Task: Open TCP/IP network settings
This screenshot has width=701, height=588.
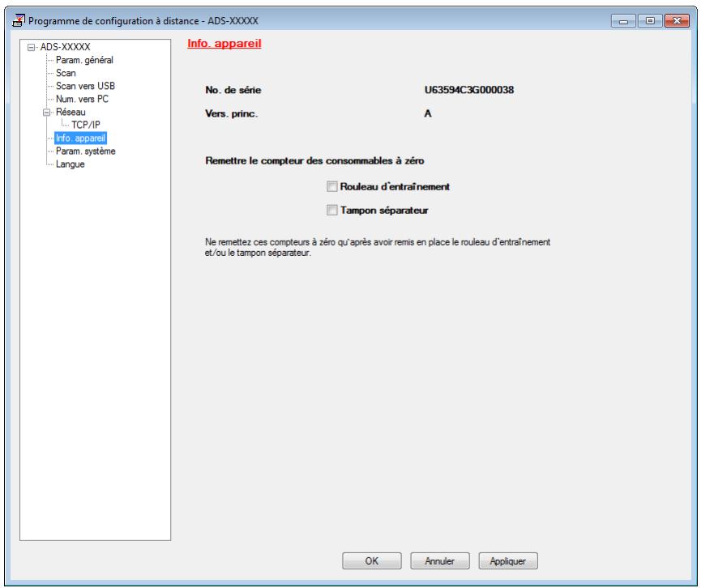Action: 86,125
